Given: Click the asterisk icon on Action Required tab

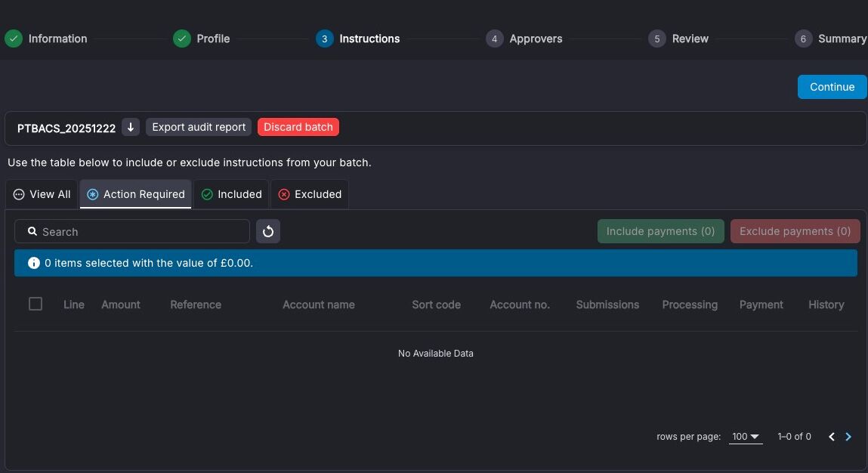Looking at the screenshot, I should (92, 194).
